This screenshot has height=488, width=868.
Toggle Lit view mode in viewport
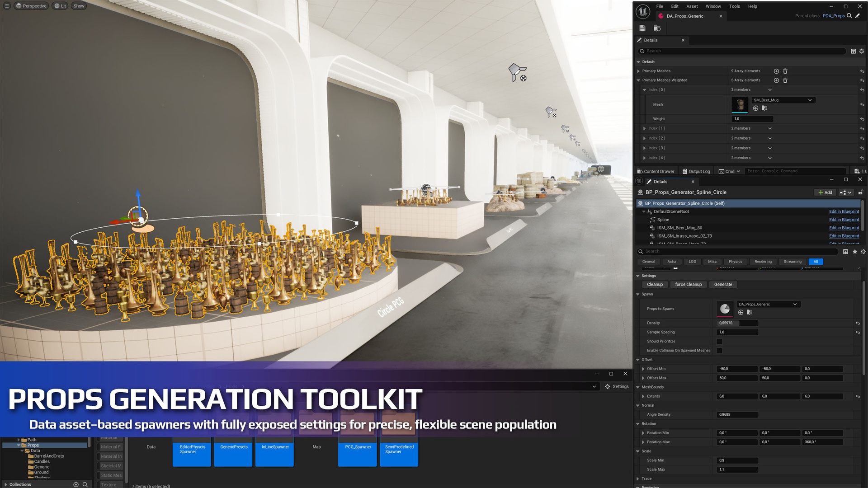60,6
